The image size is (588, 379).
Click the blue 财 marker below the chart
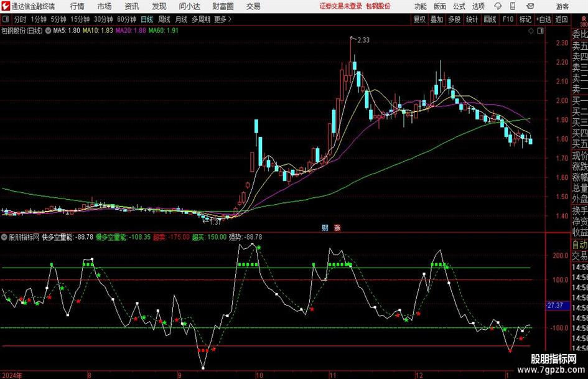(325, 227)
